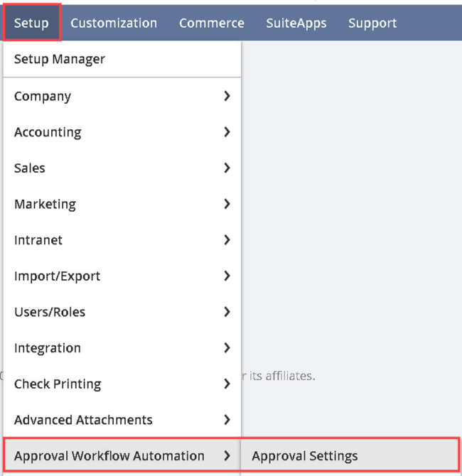
Task: Open the Commerce menu
Action: (x=211, y=23)
